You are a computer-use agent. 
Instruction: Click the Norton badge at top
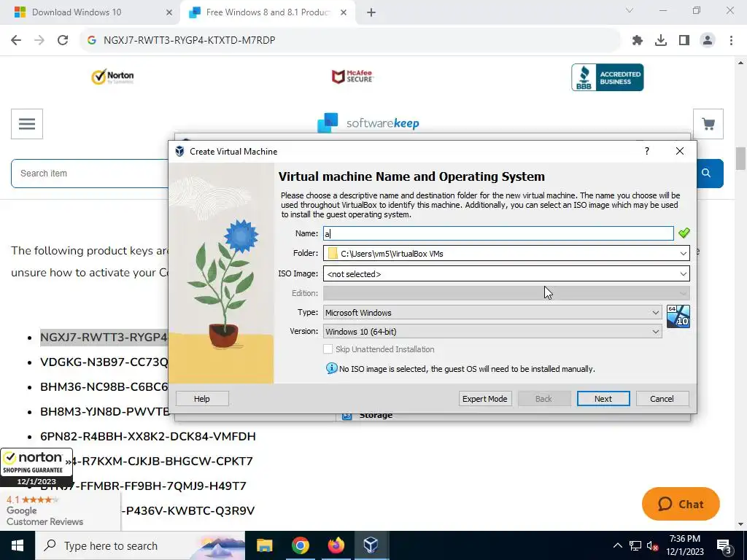point(113,76)
